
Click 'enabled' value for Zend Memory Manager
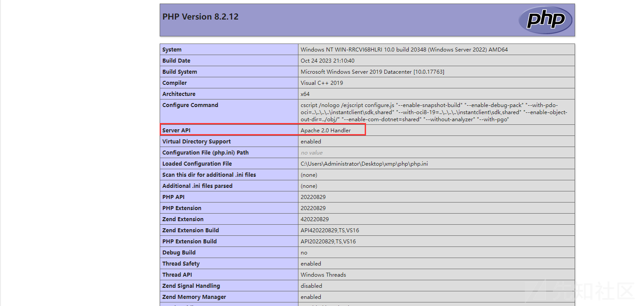[x=311, y=297]
